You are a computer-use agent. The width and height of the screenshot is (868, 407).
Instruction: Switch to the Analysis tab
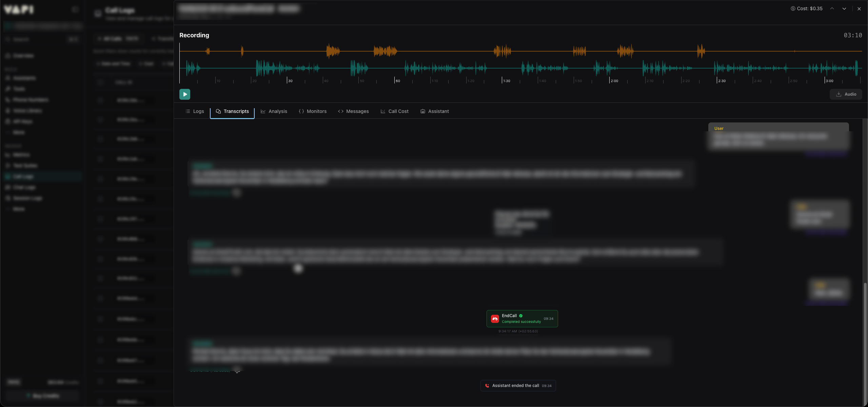274,111
